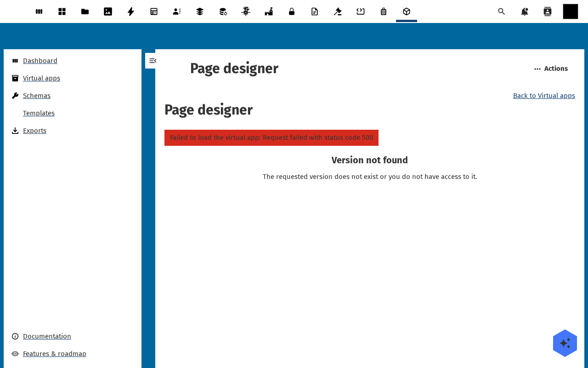Open the image gallery icon in top bar
Screen dimensions: 588x368
[x=108, y=11]
